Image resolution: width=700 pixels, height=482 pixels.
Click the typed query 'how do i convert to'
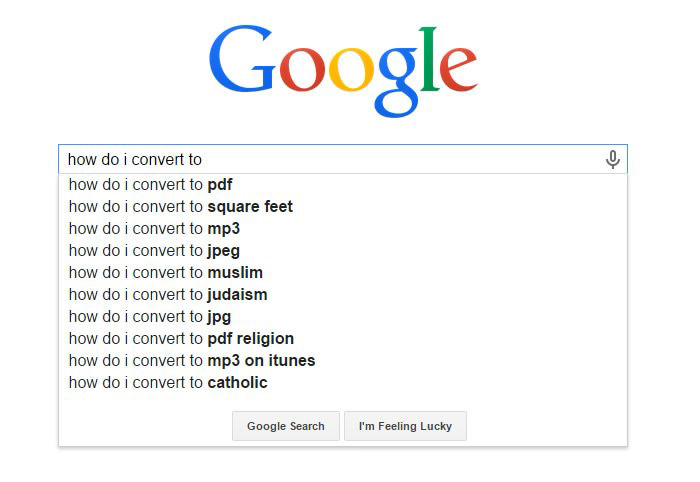pos(135,159)
